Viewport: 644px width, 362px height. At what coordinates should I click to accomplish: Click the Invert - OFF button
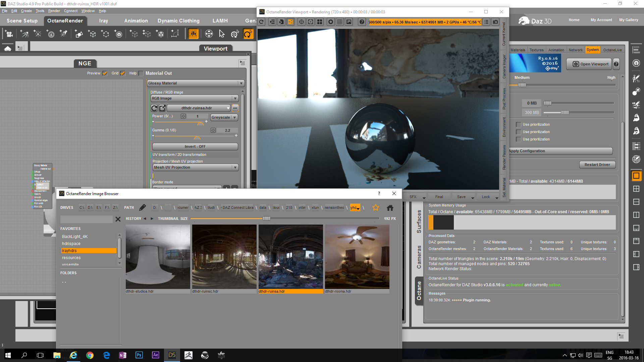pos(195,146)
